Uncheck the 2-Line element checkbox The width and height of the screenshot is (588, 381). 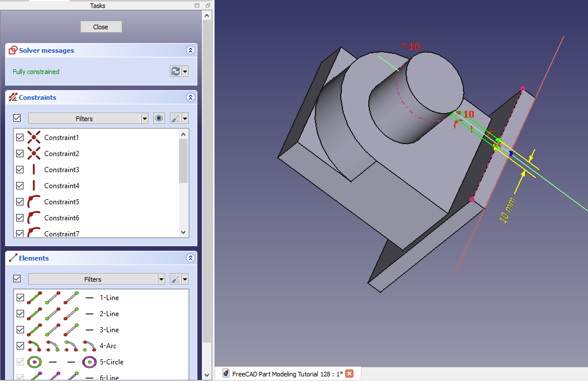(x=20, y=314)
